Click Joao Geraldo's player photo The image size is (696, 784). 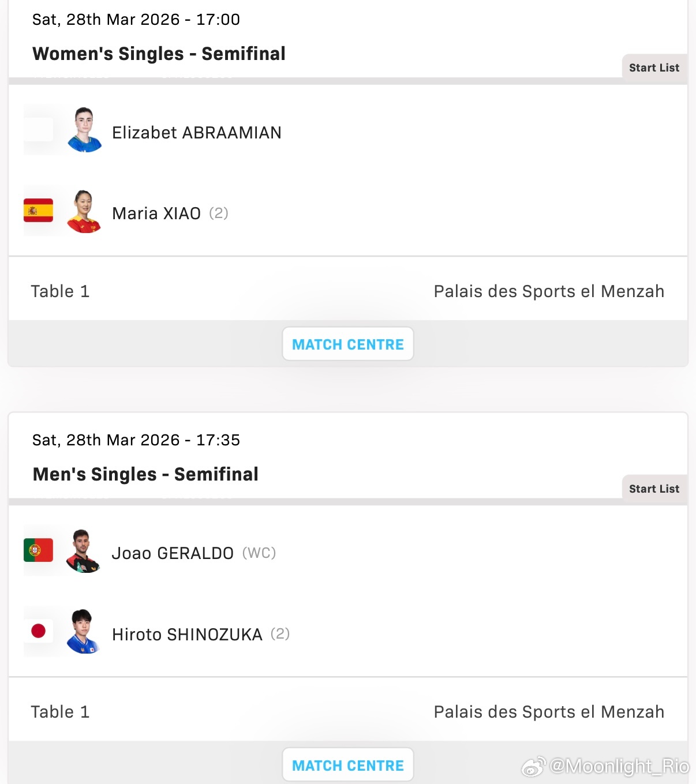84,551
